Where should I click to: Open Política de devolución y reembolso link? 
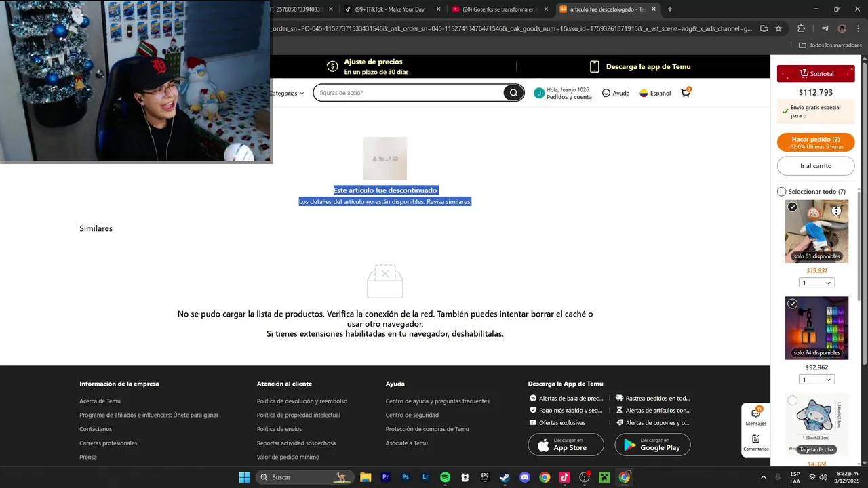[x=302, y=401]
